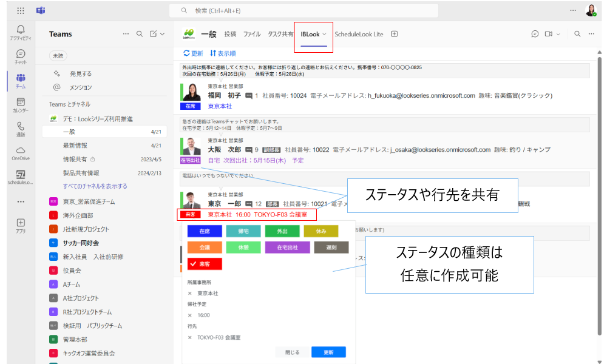Select yellow 休み status swatch

(x=321, y=231)
